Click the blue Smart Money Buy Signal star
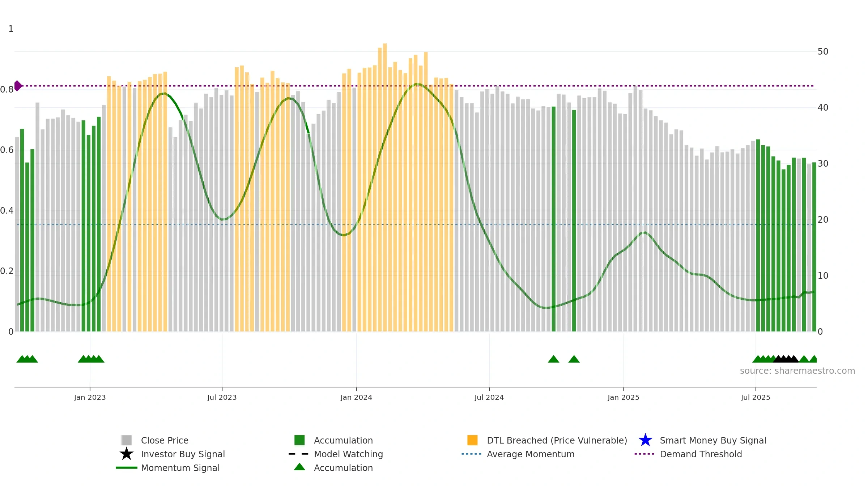Image resolution: width=868 pixels, height=488 pixels. 645,440
